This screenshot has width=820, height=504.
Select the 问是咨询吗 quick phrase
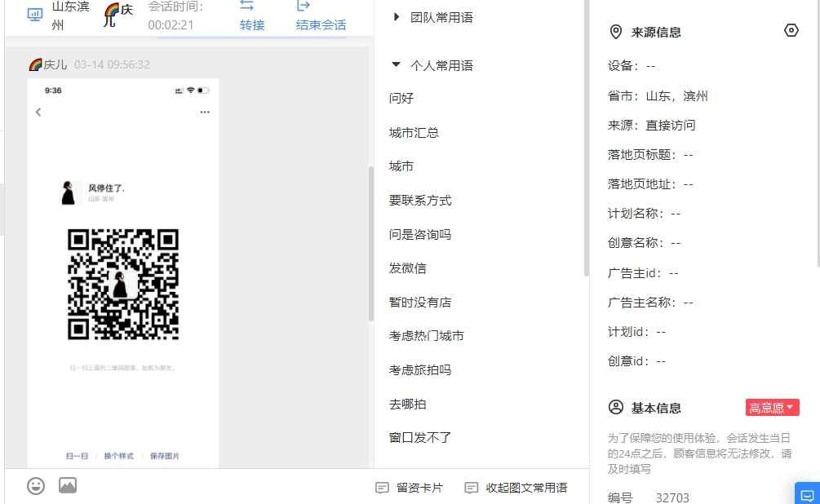click(x=420, y=234)
